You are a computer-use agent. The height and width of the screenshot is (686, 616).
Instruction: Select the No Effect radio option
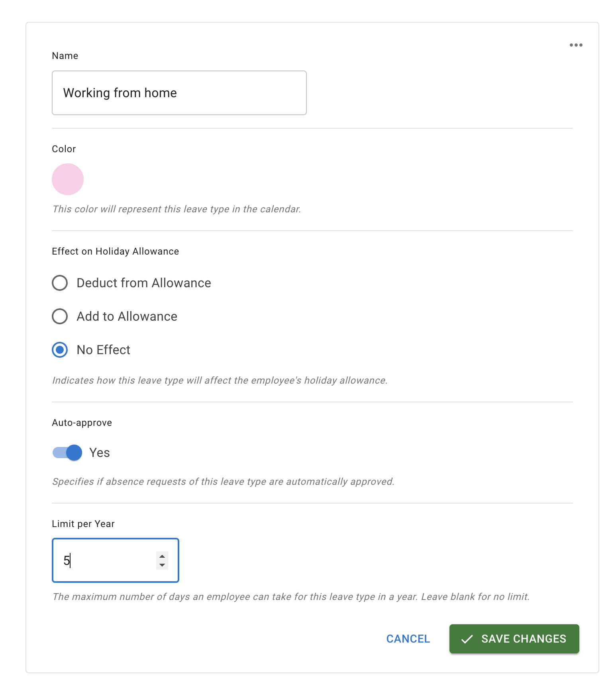click(x=60, y=350)
